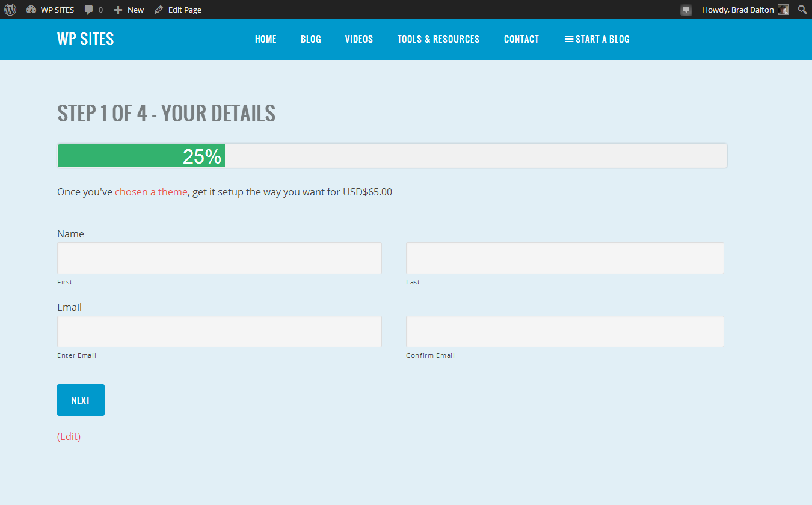
Task: Click Brad Dalton's avatar thumbnail
Action: coord(783,10)
